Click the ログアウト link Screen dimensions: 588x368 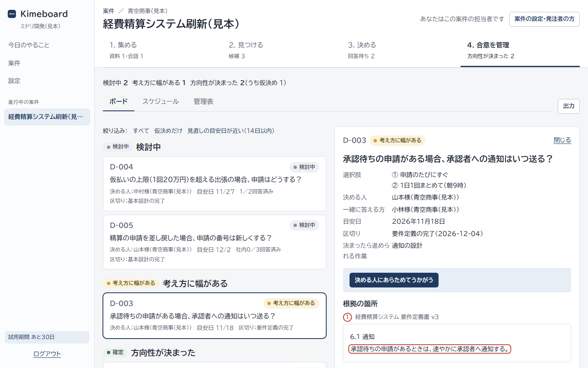47,354
